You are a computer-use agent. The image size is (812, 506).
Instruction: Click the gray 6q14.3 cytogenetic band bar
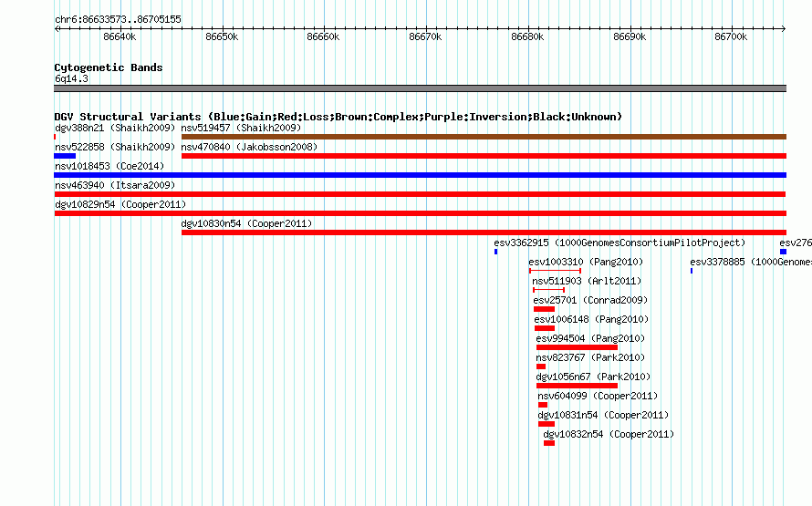[x=420, y=88]
